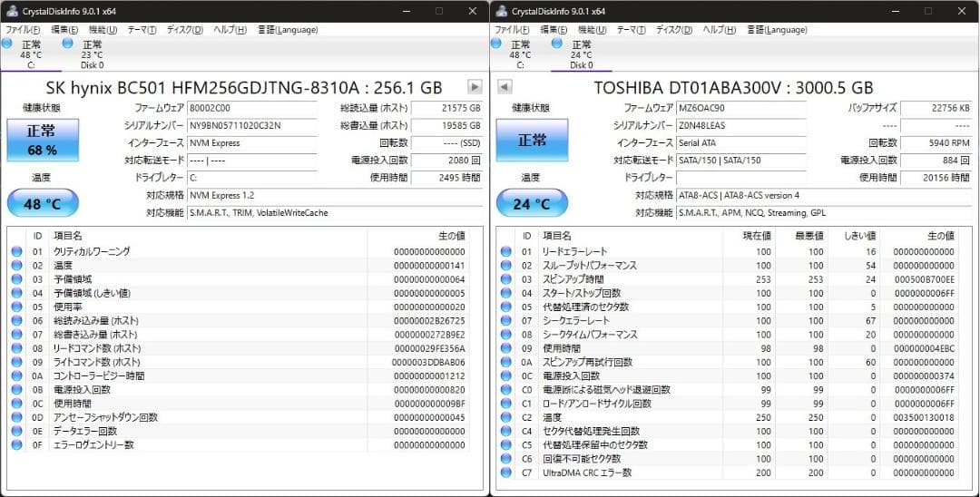Click status orb for アンセーフシャットダウン回数 row

pyautogui.click(x=16, y=417)
